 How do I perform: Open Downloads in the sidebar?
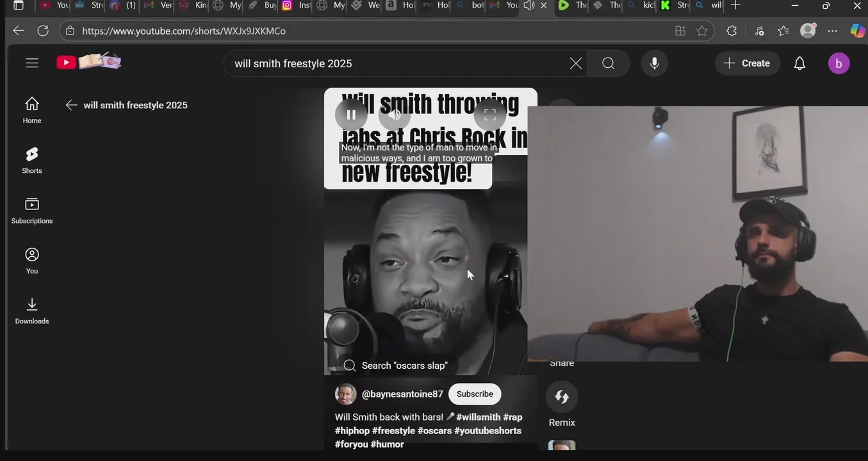click(x=32, y=311)
